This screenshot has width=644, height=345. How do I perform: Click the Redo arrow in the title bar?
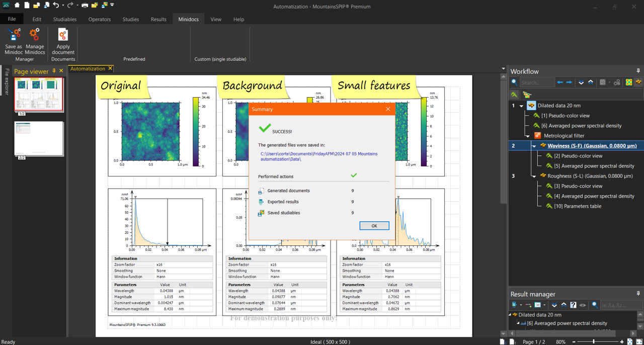coord(70,5)
